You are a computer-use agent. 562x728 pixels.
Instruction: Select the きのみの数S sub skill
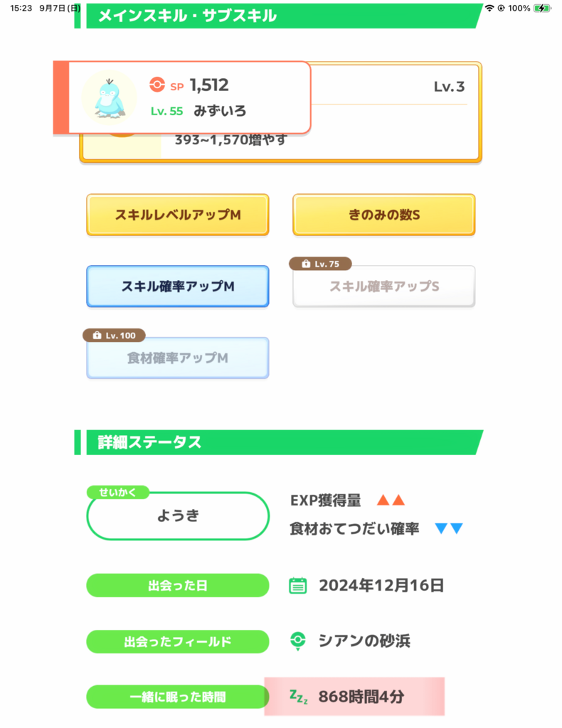point(383,215)
